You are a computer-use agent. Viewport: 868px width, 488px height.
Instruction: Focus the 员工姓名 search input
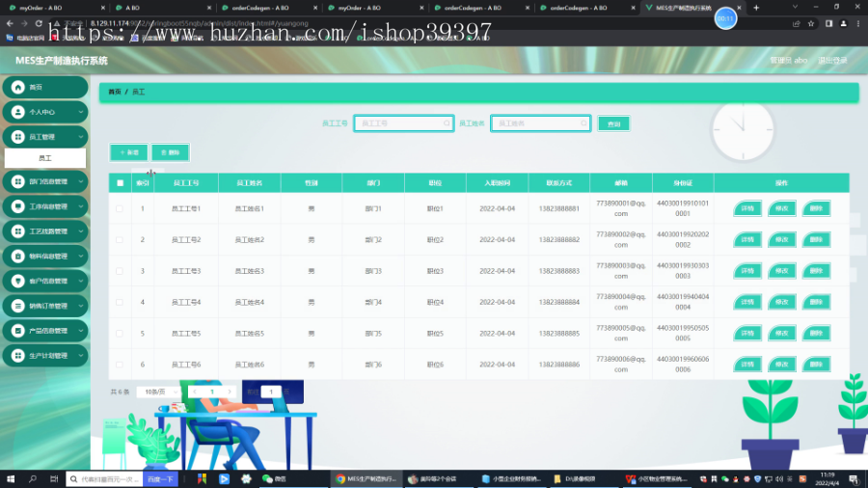click(540, 123)
